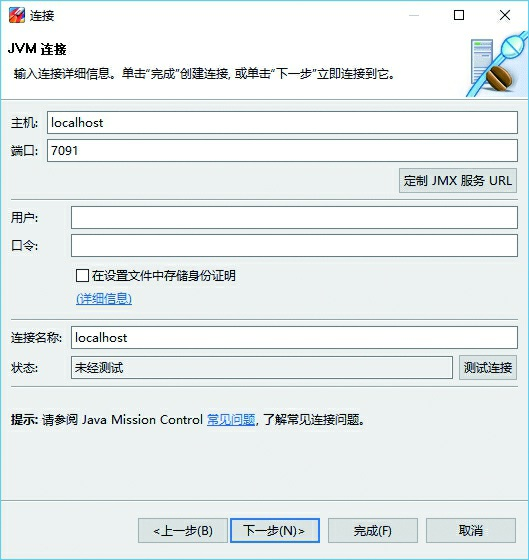
Task: Select the 连接名称 connection name field
Action: (294, 337)
